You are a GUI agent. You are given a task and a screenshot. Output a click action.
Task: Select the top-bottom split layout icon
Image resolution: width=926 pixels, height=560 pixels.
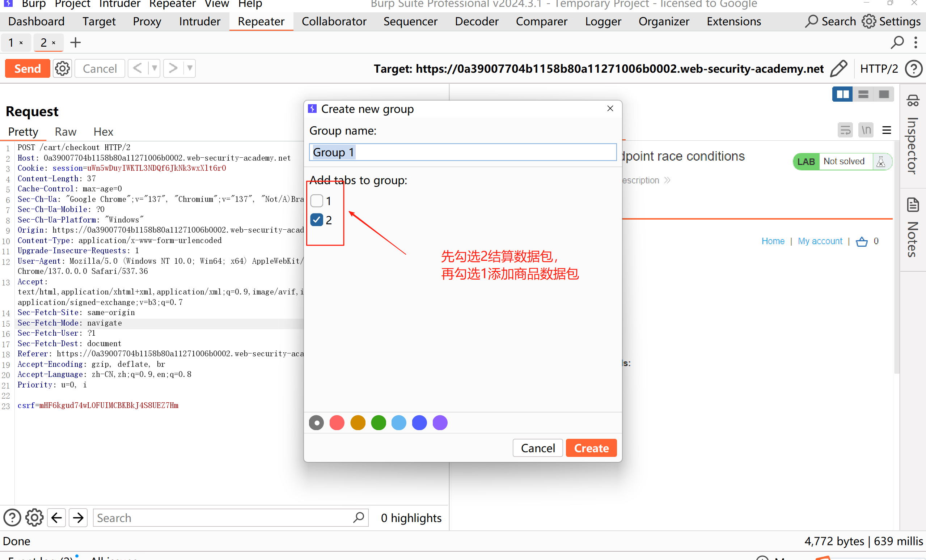click(x=863, y=94)
